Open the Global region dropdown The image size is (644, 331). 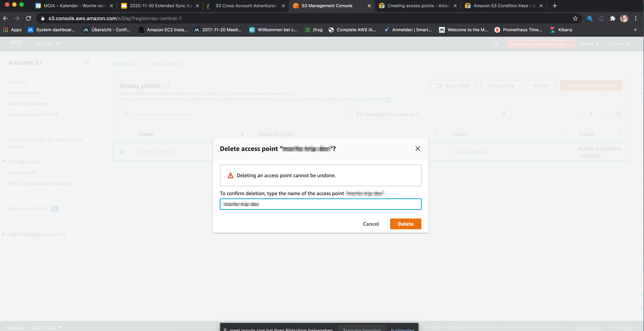(590, 44)
